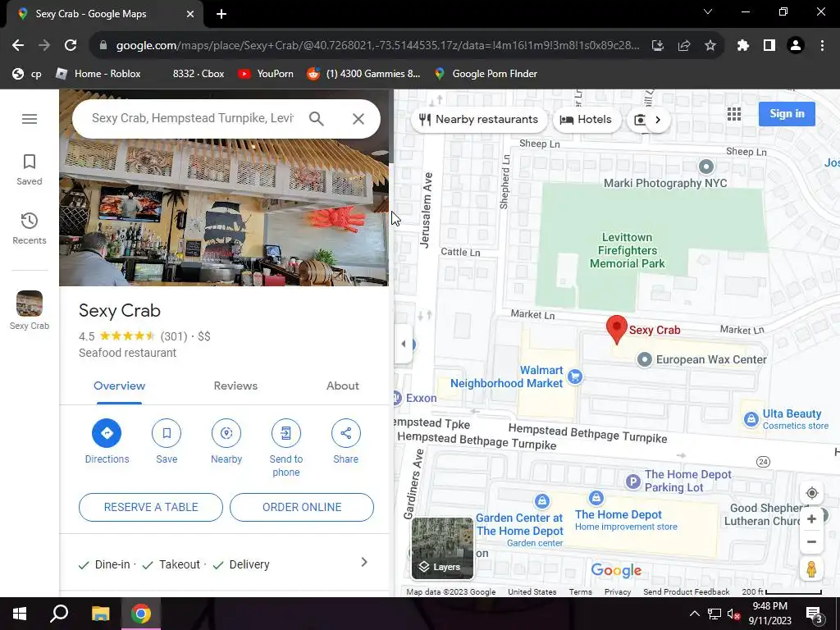Switch to the Reviews tab

[x=235, y=386]
